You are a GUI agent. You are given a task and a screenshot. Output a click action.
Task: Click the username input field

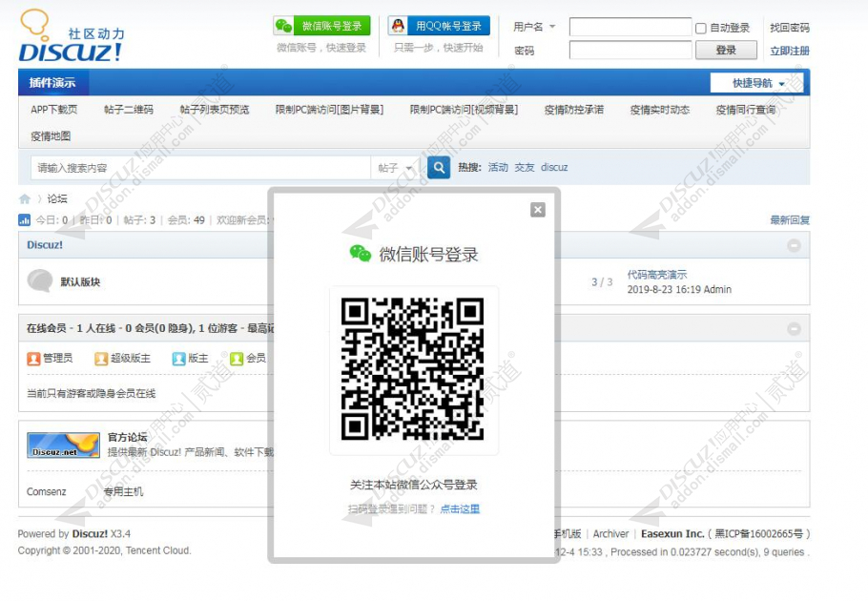coord(630,27)
